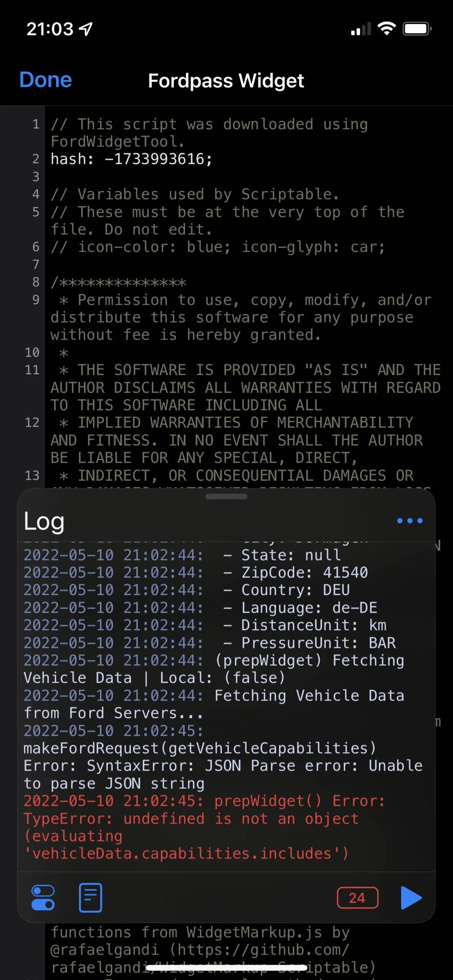
Task: Tap the 'Permission to use, copy' comment
Action: (241, 317)
